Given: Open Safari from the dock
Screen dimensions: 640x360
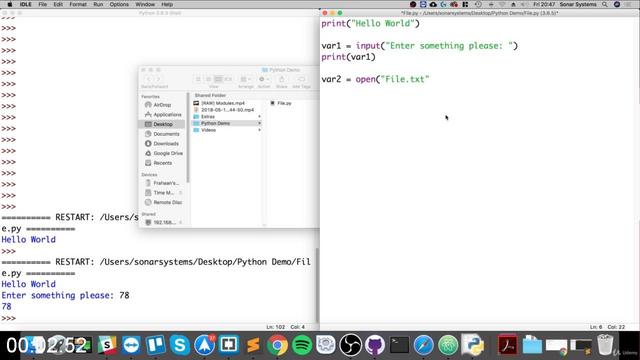Looking at the screenshot, I should (424, 345).
